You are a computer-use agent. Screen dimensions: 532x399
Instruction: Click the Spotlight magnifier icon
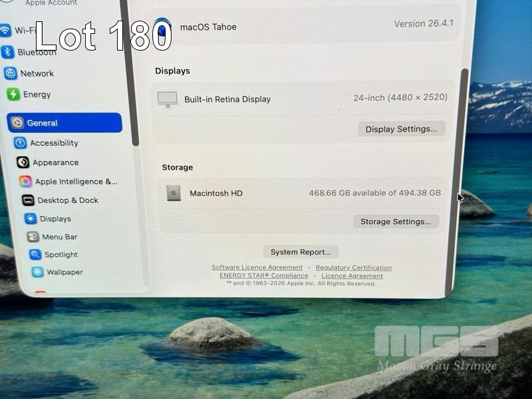[x=35, y=254]
